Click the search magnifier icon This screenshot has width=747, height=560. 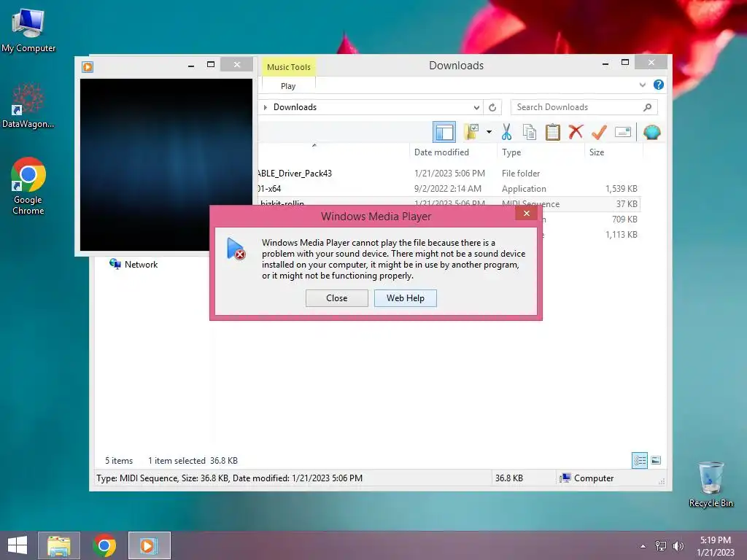point(647,107)
